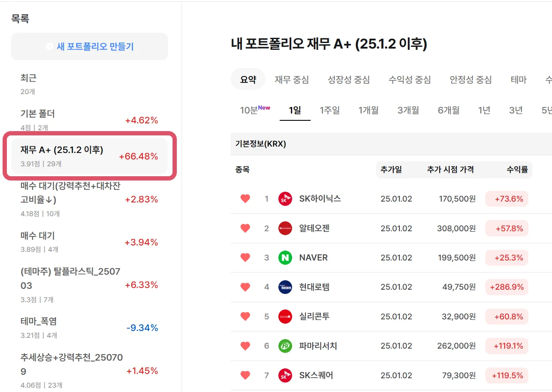Open the 알테오젠 stock name
Screen dimensions: 552x392
click(x=315, y=228)
